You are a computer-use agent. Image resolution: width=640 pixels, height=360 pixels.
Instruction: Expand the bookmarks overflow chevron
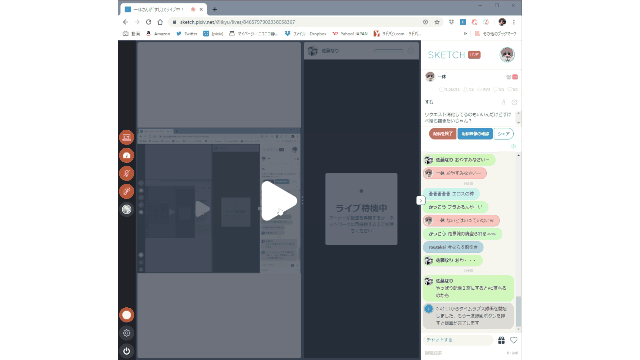point(465,33)
